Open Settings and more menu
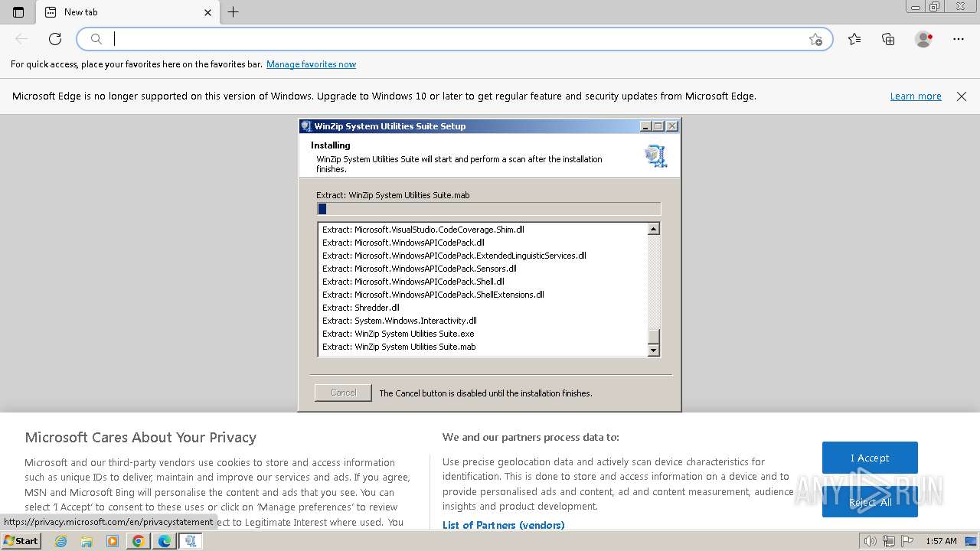 tap(959, 39)
